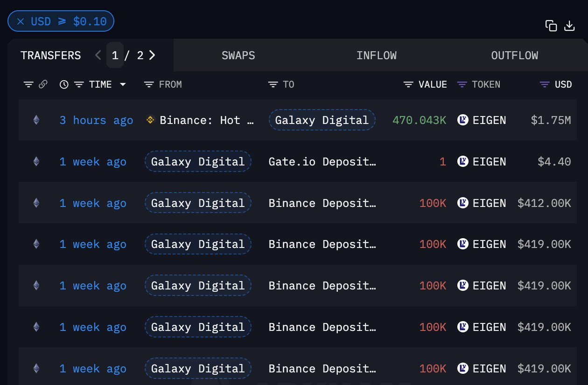
Task: Select the TRANSFERS tab
Action: pyautogui.click(x=51, y=55)
